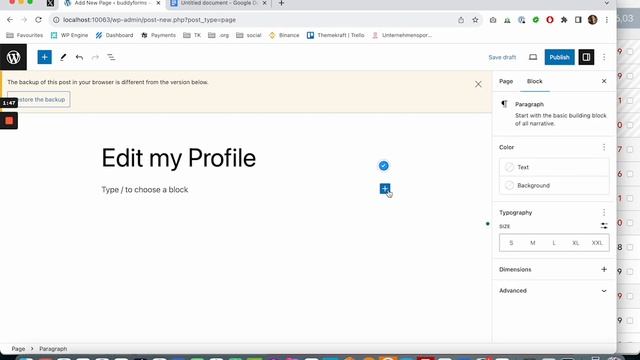This screenshot has width=640, height=360.
Task: Go forward in the browser
Action: point(24,20)
